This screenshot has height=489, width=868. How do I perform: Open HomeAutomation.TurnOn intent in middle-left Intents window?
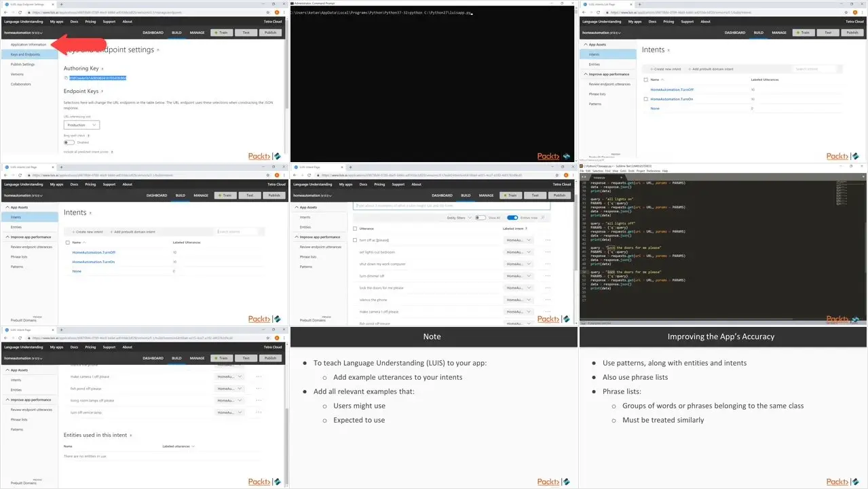pos(94,262)
